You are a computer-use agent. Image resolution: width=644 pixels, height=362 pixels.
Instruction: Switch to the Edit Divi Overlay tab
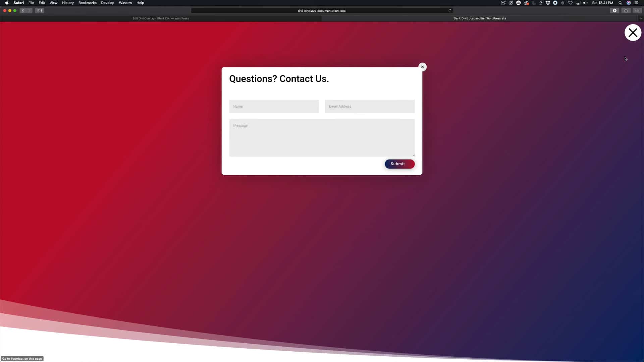(x=161, y=18)
